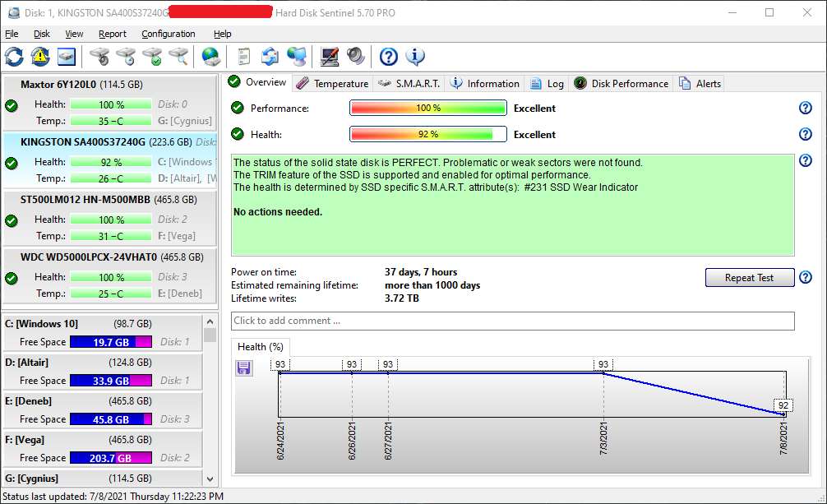The image size is (827, 504).
Task: Click the app icon in the title bar
Action: [x=14, y=12]
